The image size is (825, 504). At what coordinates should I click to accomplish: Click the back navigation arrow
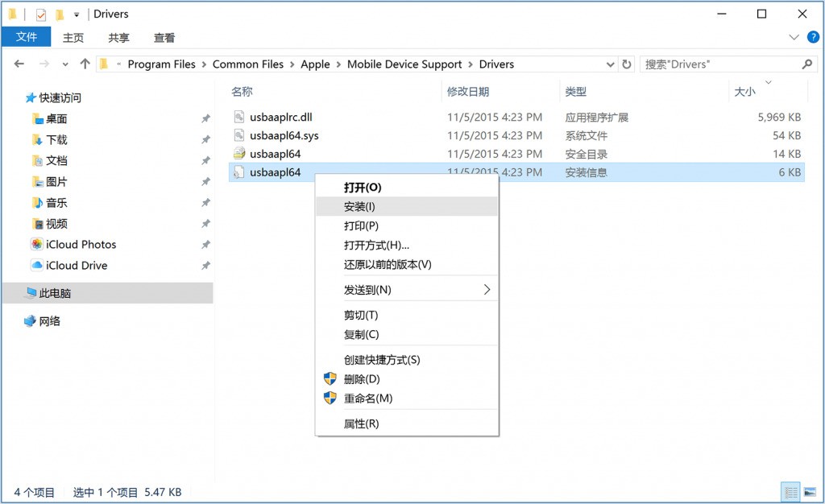pos(19,64)
